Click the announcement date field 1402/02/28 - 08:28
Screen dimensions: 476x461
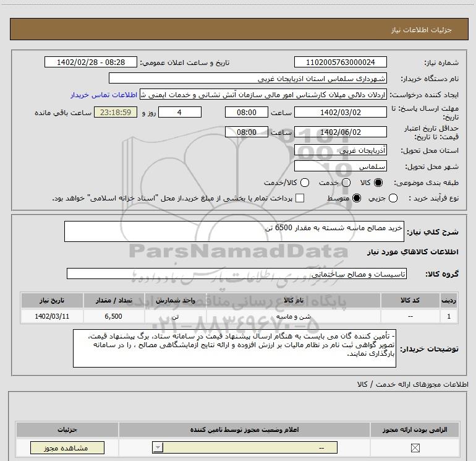[91, 62]
